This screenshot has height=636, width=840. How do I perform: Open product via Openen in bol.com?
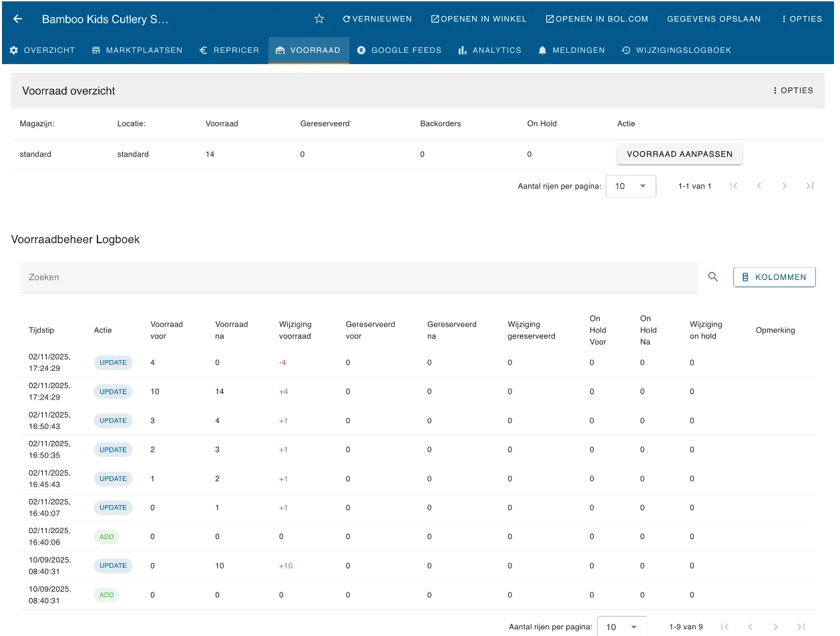(597, 19)
